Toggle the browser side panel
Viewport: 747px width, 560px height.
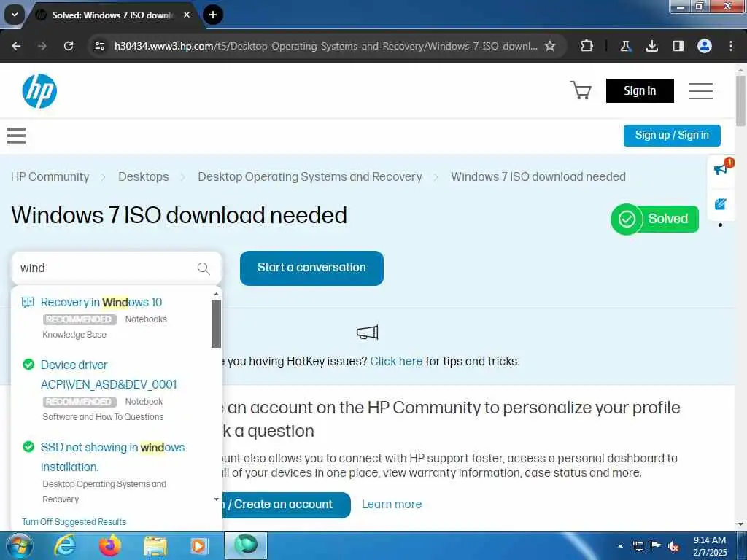678,46
